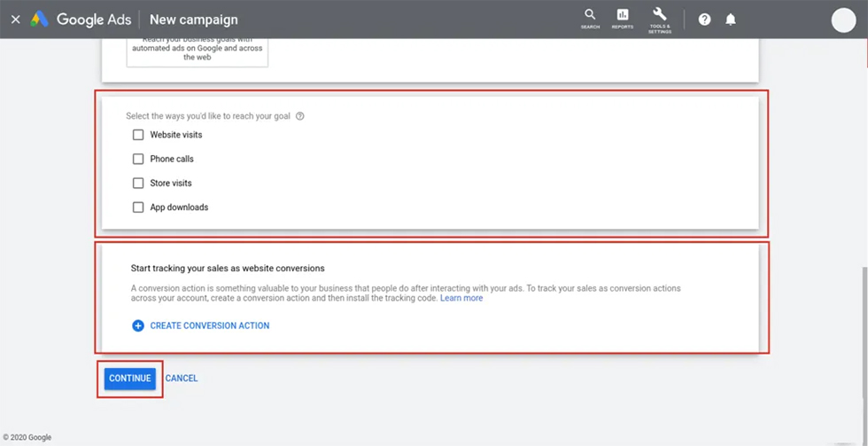Screen dimensions: 868x446
Task: Open the Reports chart icon
Action: 623,18
